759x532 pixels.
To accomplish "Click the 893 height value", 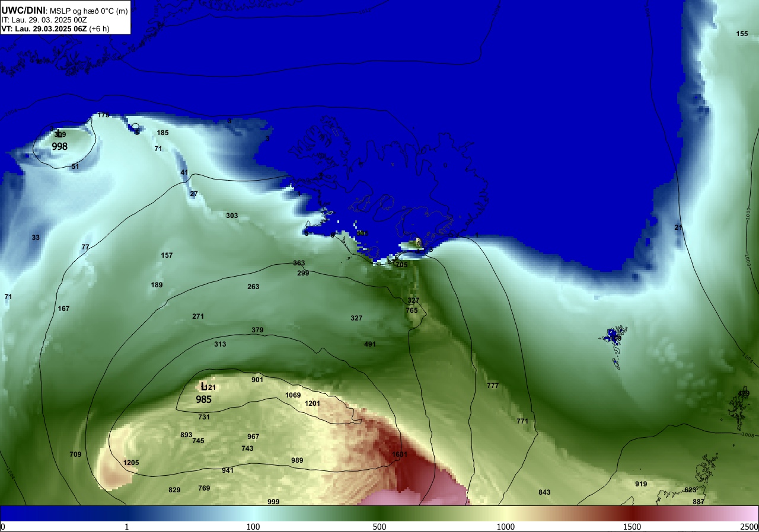I will (x=186, y=435).
